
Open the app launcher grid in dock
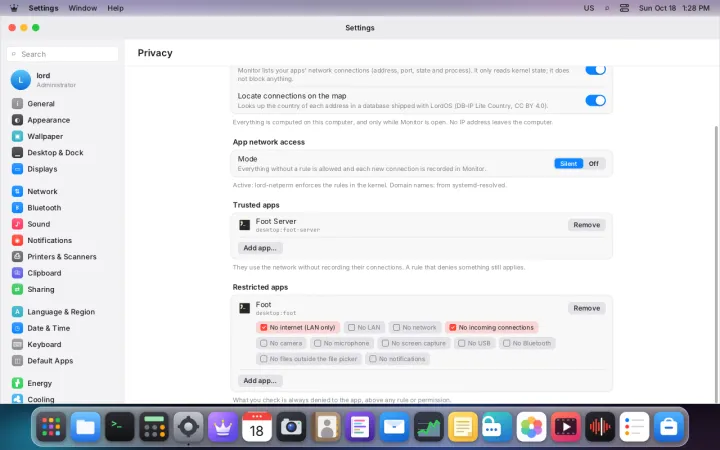(x=51, y=427)
